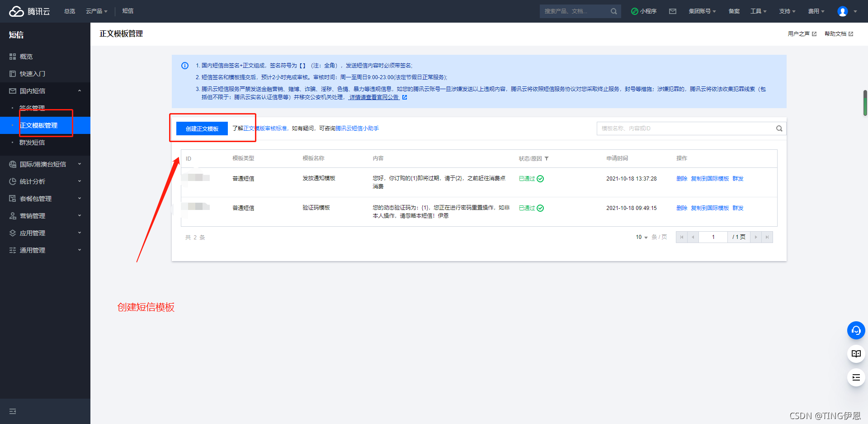This screenshot has width=868, height=424.
Task: Delete the 发放通知模板 template
Action: coord(682,179)
